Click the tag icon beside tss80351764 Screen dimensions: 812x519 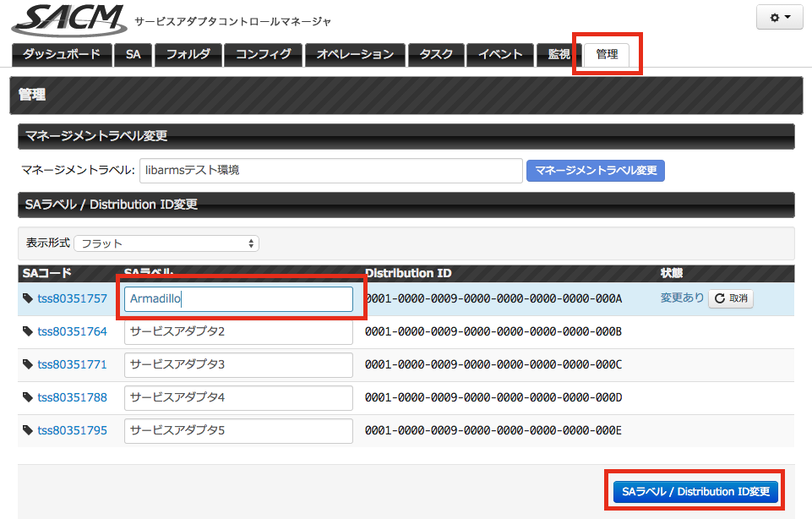[28, 331]
